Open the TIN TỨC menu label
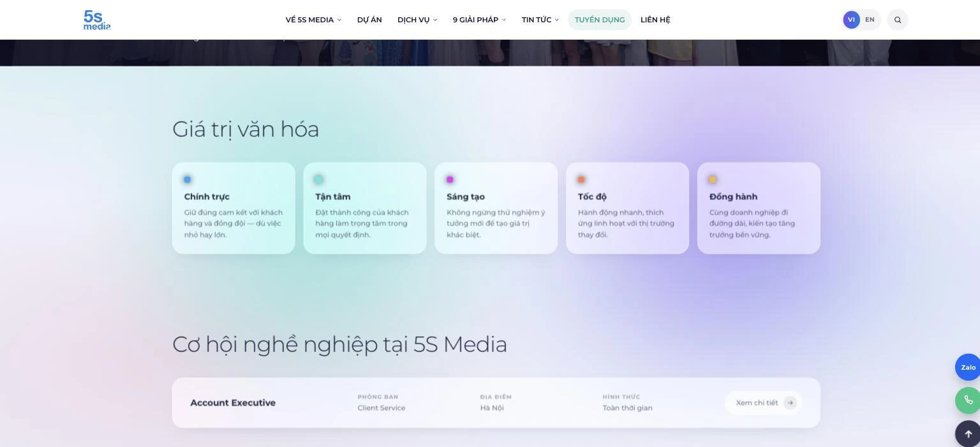The width and height of the screenshot is (980, 447). [537, 20]
